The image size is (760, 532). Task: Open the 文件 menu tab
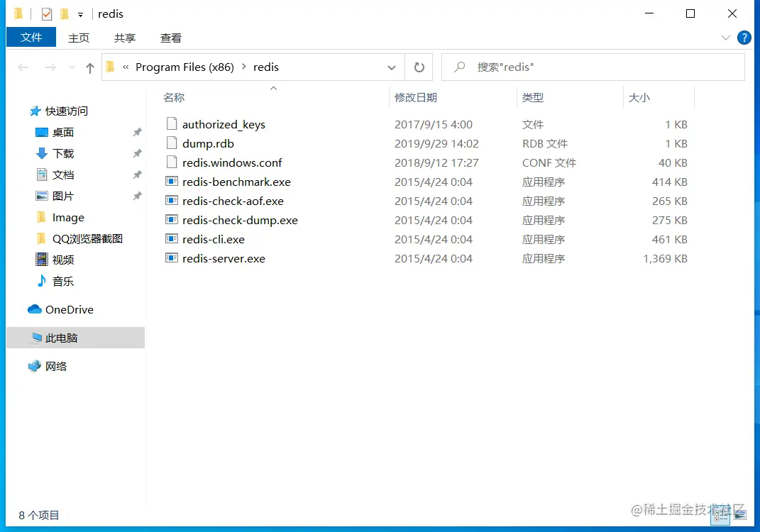click(x=31, y=38)
